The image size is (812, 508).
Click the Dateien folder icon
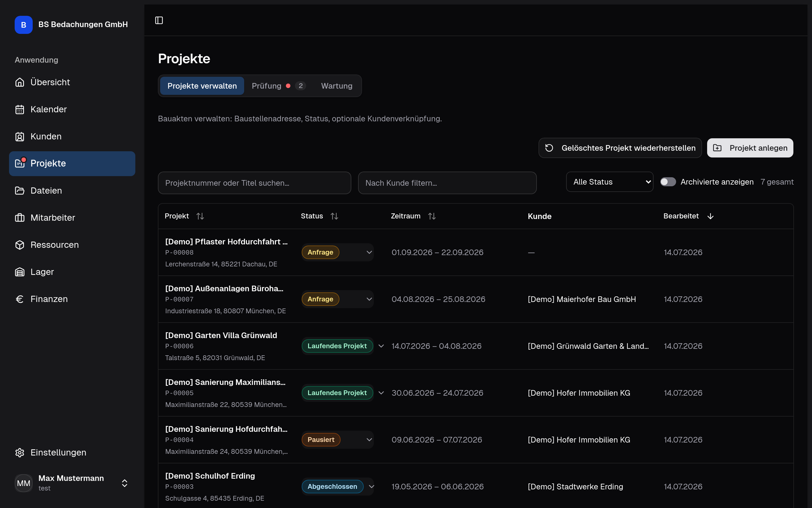point(20,190)
